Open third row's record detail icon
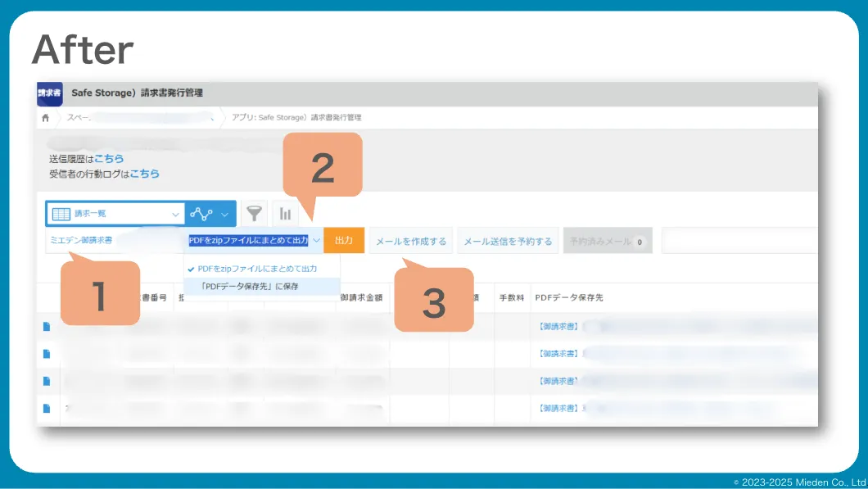The image size is (868, 489). pos(47,381)
